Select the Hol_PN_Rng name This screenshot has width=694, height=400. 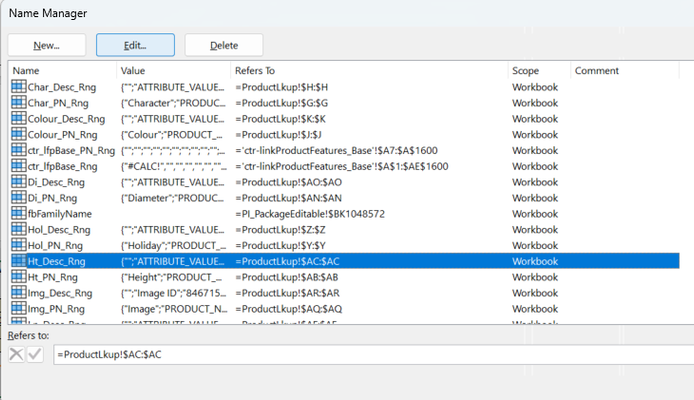tap(55, 246)
